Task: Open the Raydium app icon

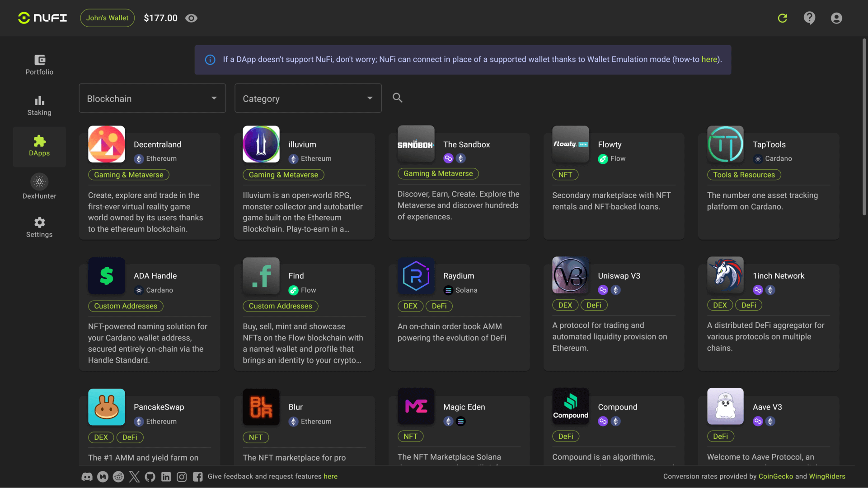Action: 416,275
